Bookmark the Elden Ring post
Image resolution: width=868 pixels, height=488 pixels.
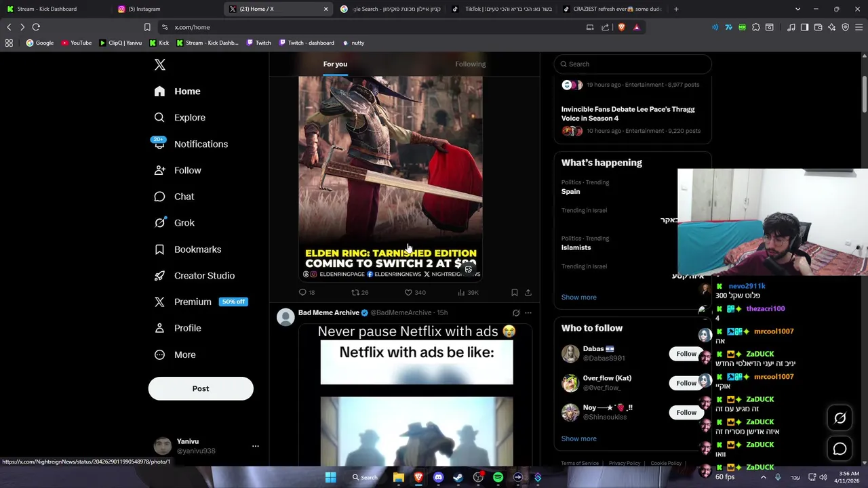[515, 293]
